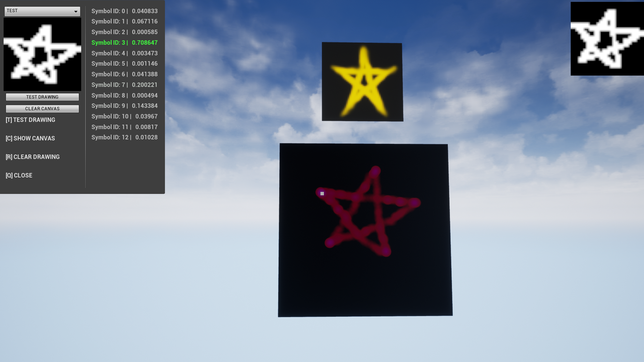
Task: Expand Symbol ID 1 entry
Action: [124, 21]
